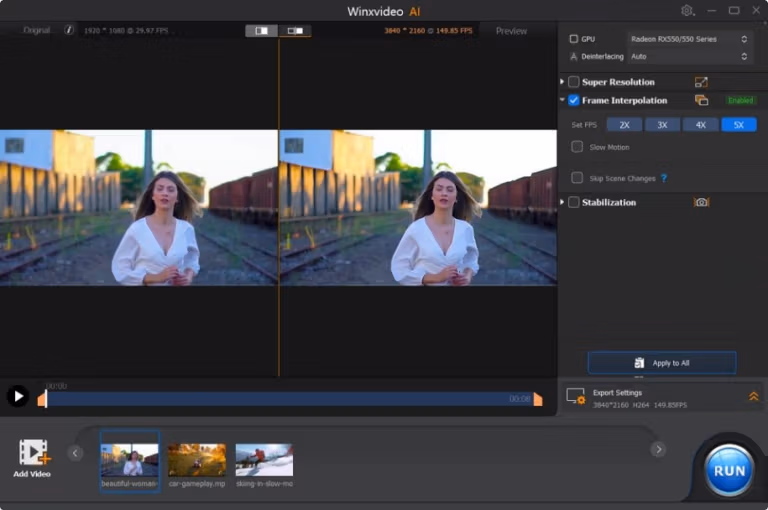Set FPS multiplier to 2X
The image size is (768, 510).
(x=624, y=125)
